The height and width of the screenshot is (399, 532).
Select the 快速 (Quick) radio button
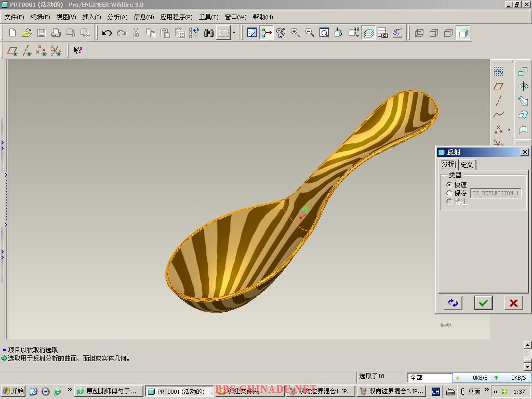point(449,185)
